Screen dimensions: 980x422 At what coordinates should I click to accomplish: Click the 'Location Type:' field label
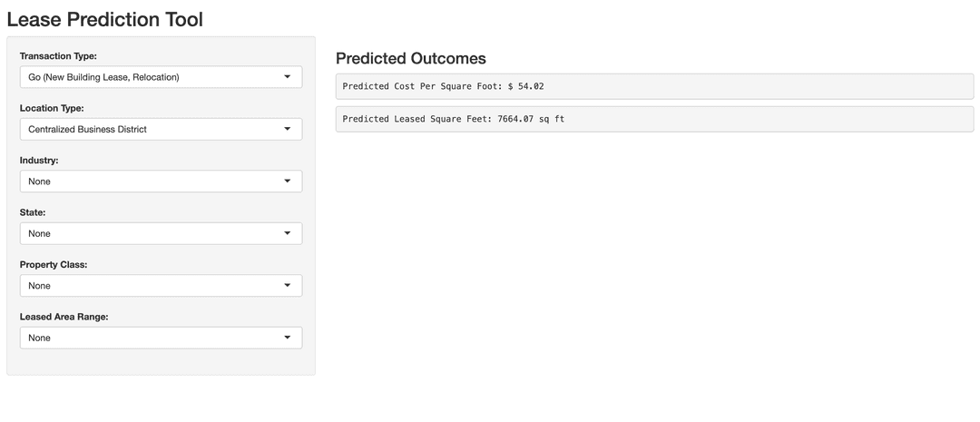tap(52, 108)
